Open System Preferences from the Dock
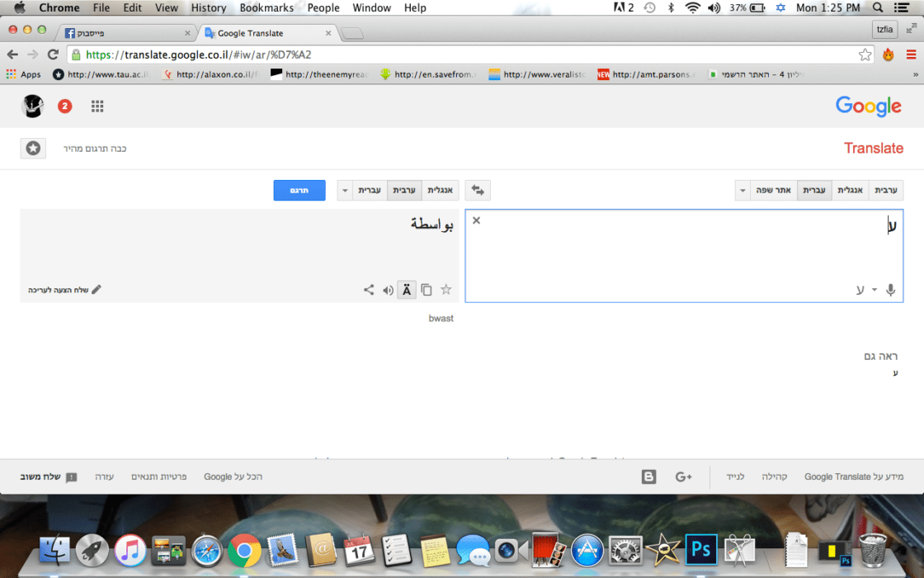The image size is (924, 578). click(625, 551)
